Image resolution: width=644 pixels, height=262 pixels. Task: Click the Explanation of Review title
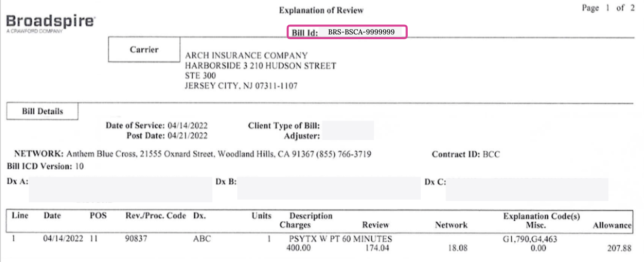tap(321, 10)
